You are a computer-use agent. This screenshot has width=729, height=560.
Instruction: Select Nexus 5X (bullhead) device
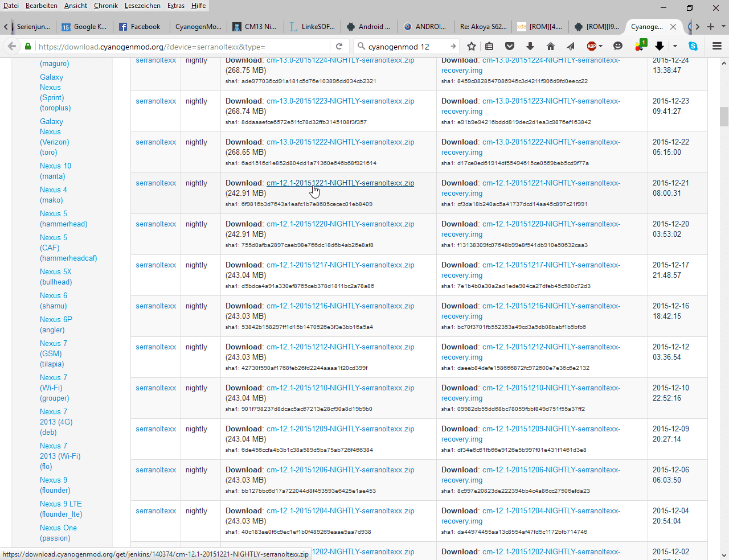[x=56, y=277]
